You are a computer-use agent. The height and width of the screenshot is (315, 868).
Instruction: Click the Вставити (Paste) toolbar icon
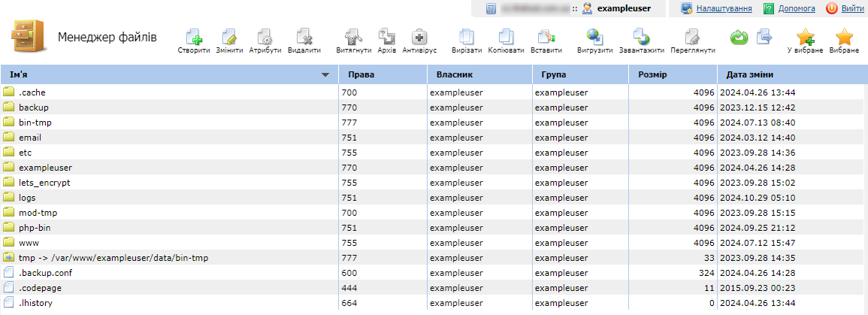pyautogui.click(x=546, y=37)
